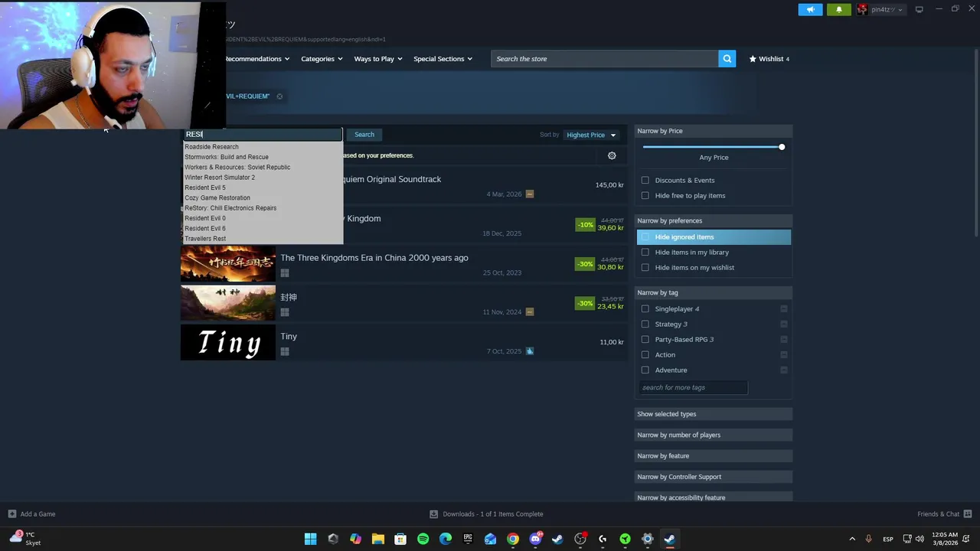Click the blue store search magnifier button
Viewport: 980px width, 551px height.
[727, 59]
